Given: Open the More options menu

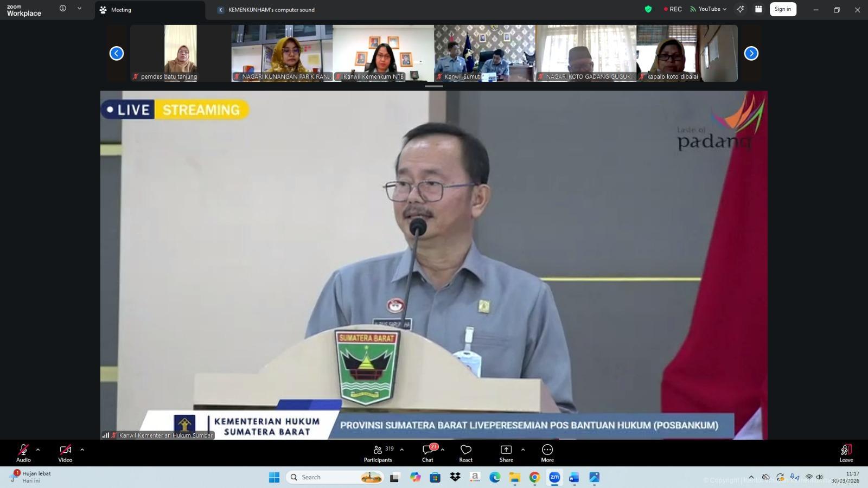Looking at the screenshot, I should (547, 453).
